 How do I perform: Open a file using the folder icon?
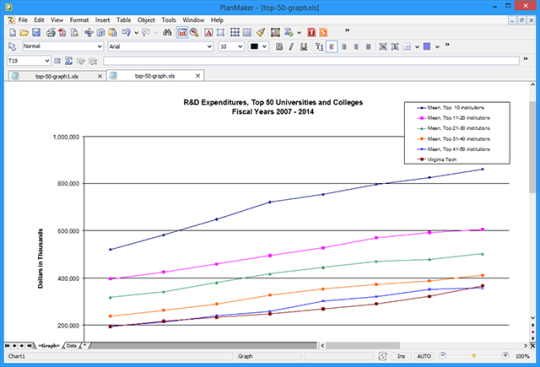[x=24, y=32]
